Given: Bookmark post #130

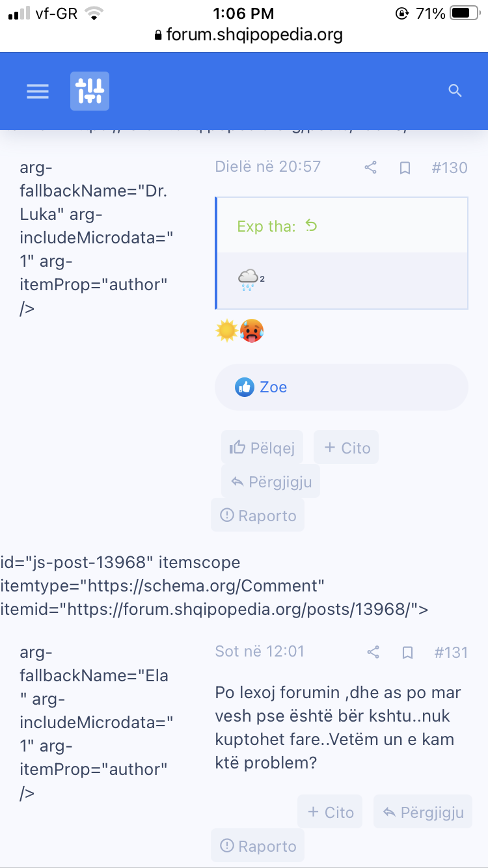Looking at the screenshot, I should click(405, 168).
